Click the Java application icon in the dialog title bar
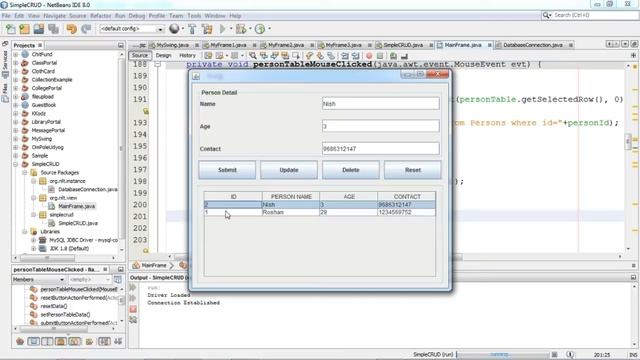 [196, 76]
